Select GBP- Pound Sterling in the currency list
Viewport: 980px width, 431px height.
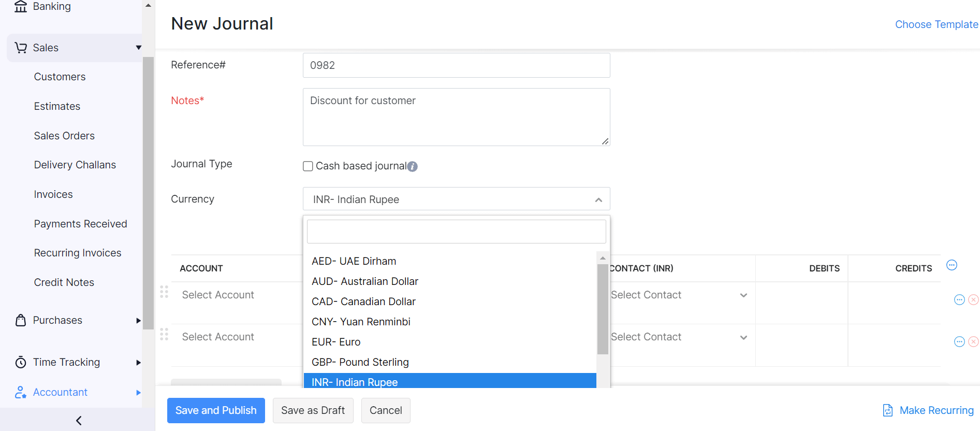[x=360, y=362]
